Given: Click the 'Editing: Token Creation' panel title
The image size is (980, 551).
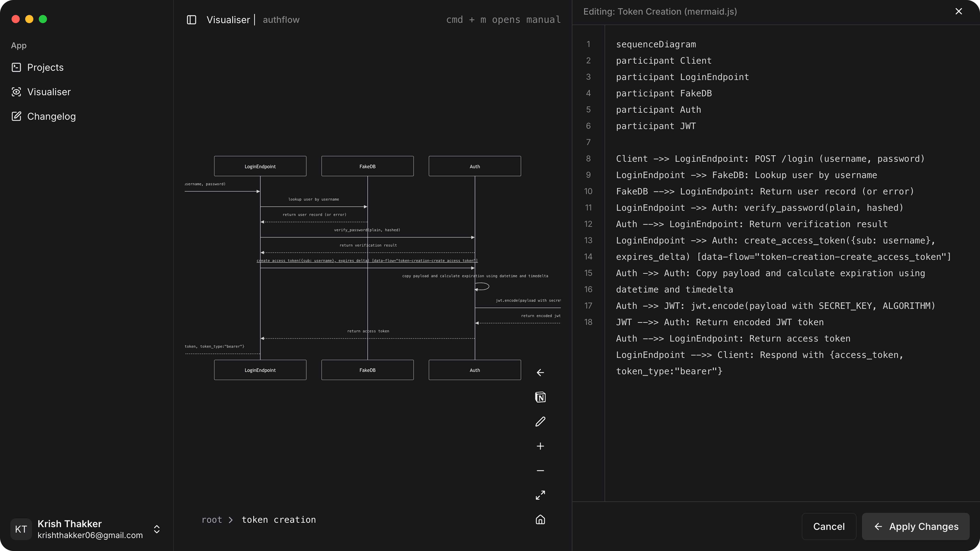Looking at the screenshot, I should (x=660, y=11).
